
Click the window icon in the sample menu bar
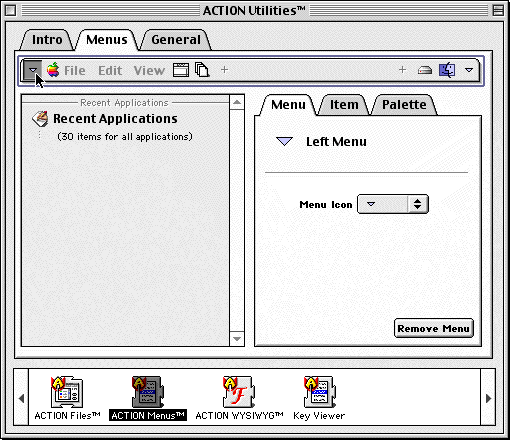pyautogui.click(x=181, y=70)
